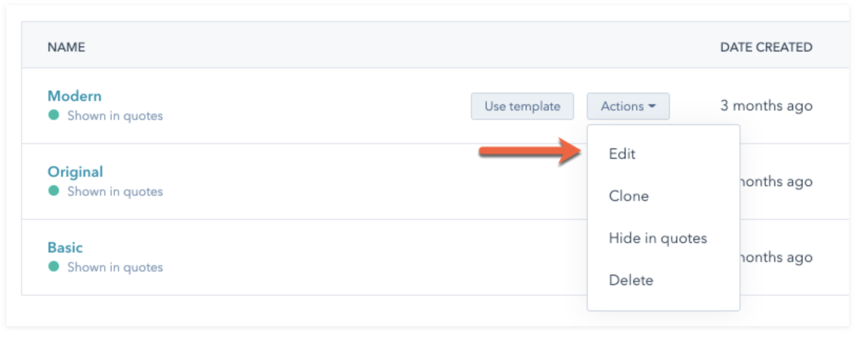Screen dimensions: 868x343
Task: Click the green status dot under Original
Action: click(x=54, y=191)
